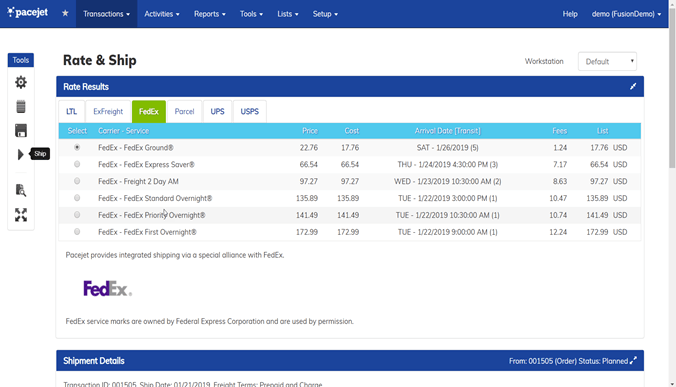
Task: Click the fullscreen expand tool icon
Action: pyautogui.click(x=21, y=215)
